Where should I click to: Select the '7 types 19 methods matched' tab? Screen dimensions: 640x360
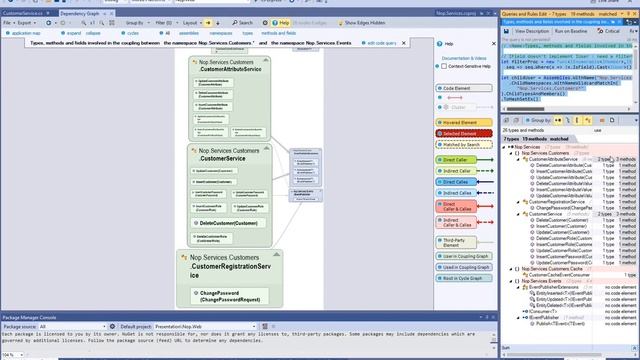(536, 139)
